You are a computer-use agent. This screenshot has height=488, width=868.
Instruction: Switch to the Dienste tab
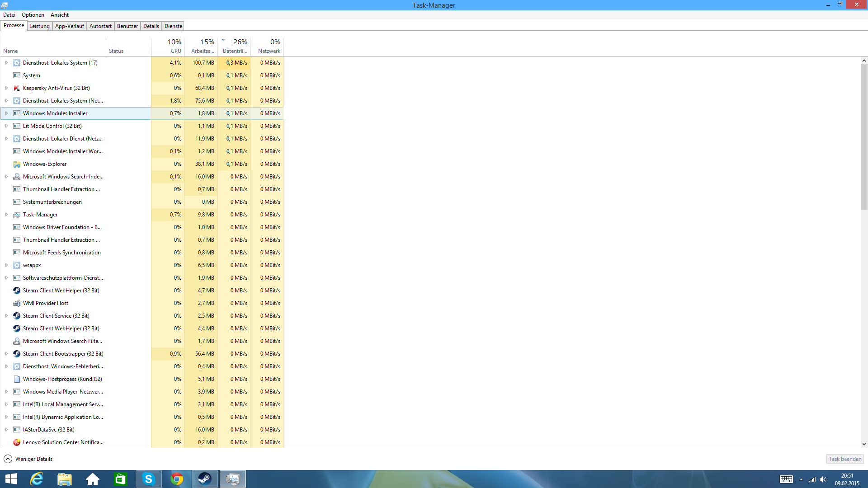[173, 26]
